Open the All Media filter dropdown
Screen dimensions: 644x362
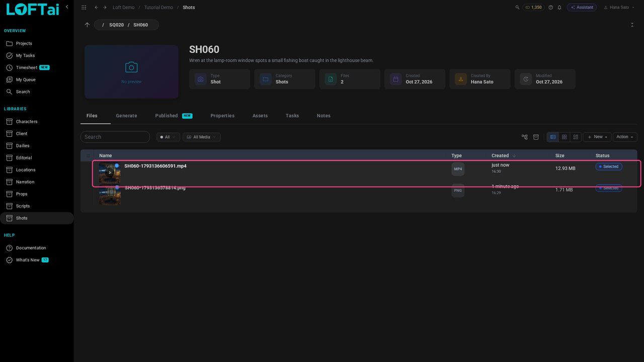tap(201, 137)
